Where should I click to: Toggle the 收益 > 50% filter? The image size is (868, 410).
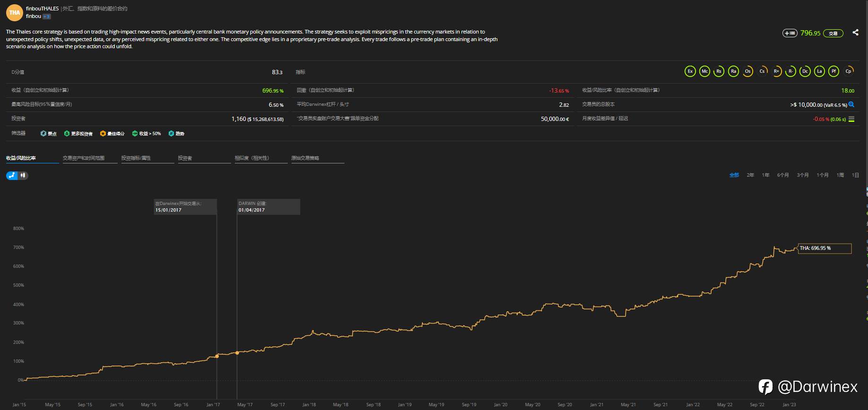point(147,134)
